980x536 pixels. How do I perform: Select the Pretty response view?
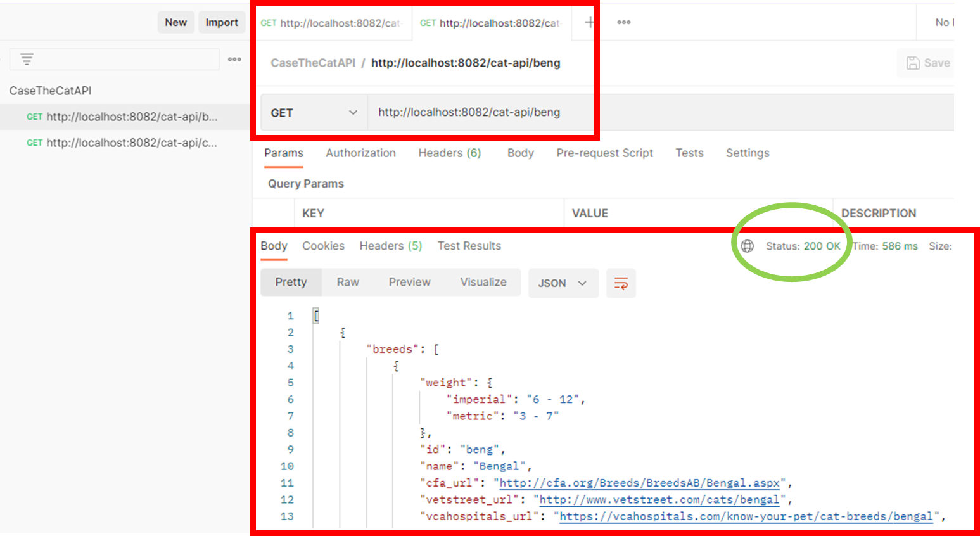pyautogui.click(x=291, y=282)
